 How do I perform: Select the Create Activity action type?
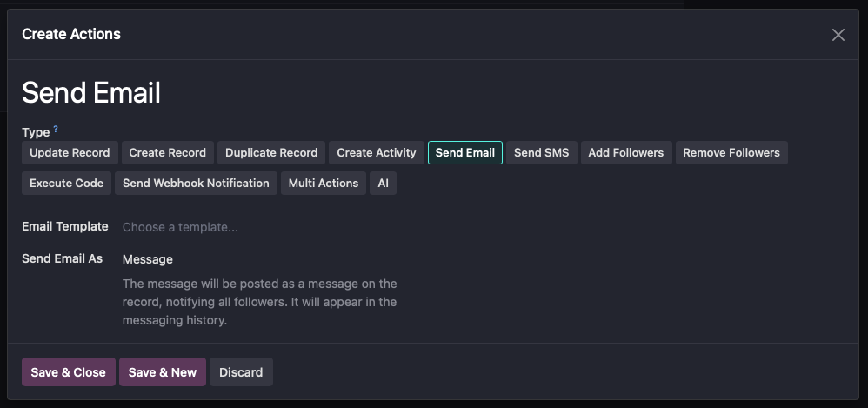pos(377,152)
